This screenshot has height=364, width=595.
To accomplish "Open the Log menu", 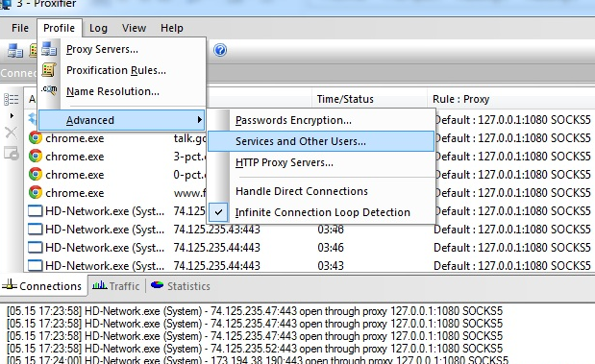I will 98,28.
